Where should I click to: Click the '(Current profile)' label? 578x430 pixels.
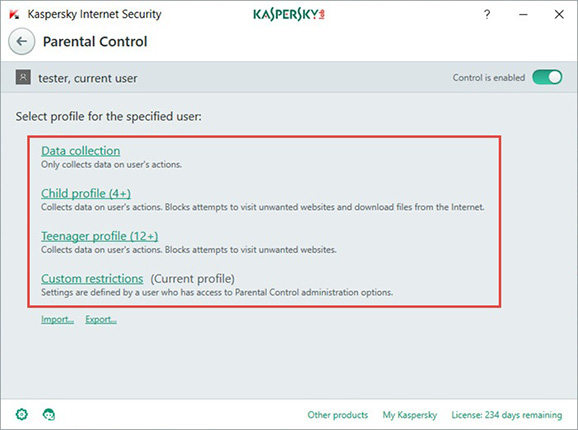192,279
